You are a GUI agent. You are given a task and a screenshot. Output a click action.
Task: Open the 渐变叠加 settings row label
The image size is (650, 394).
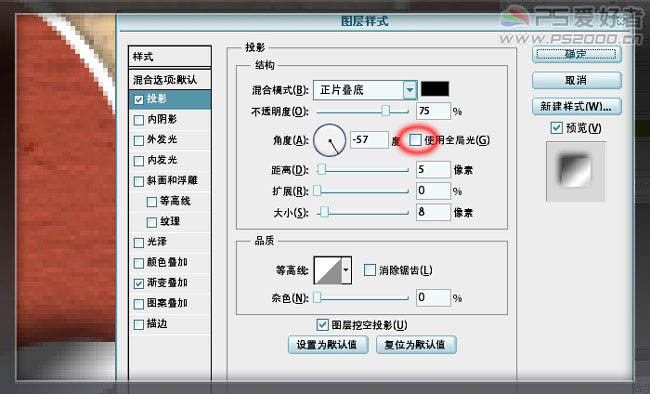click(x=167, y=282)
